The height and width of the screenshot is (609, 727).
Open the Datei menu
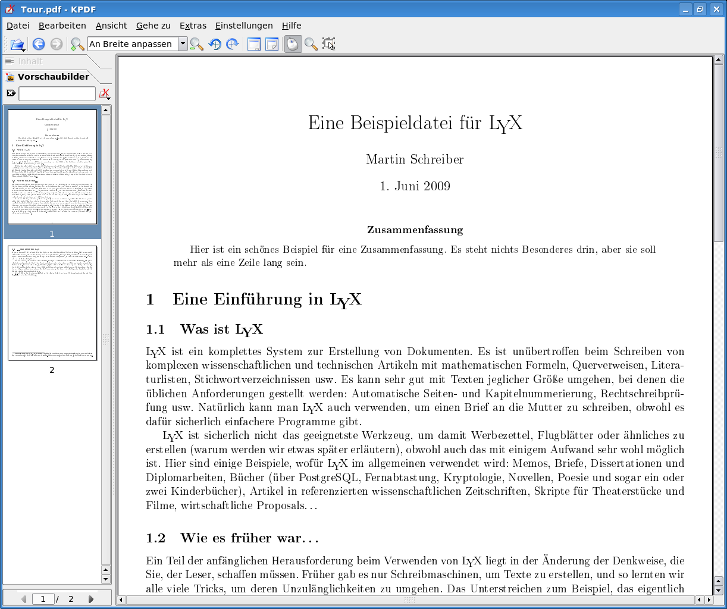tap(18, 26)
